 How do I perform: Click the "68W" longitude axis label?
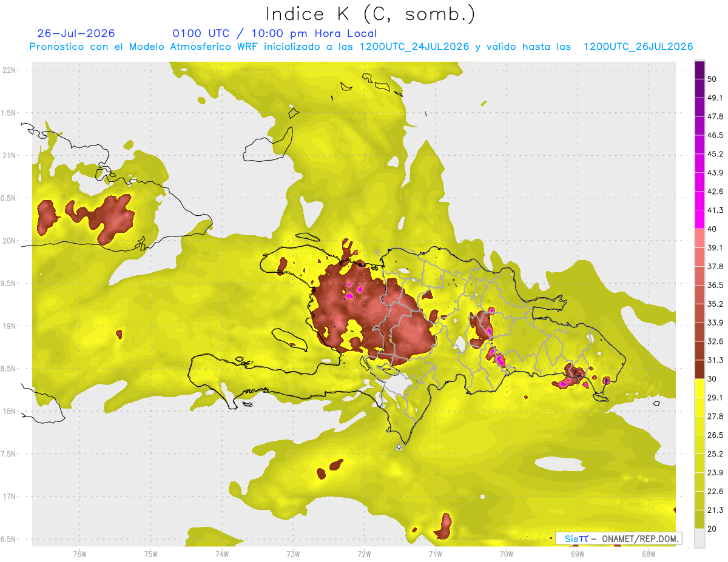pyautogui.click(x=648, y=554)
